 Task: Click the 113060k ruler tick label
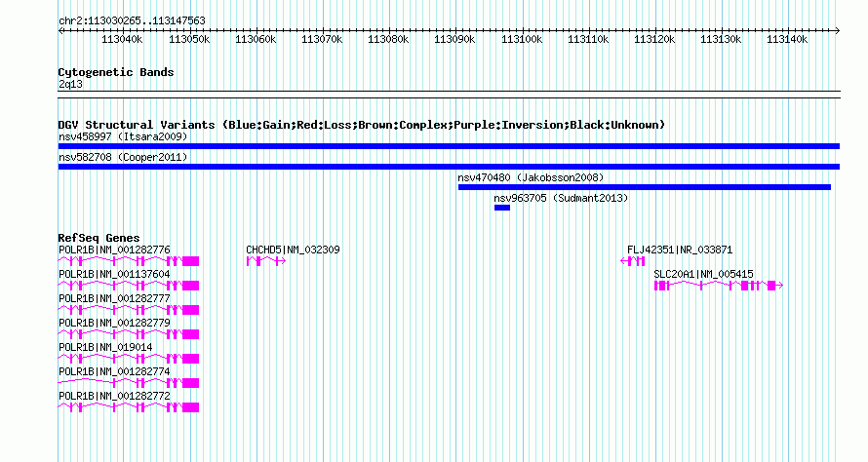coord(256,39)
